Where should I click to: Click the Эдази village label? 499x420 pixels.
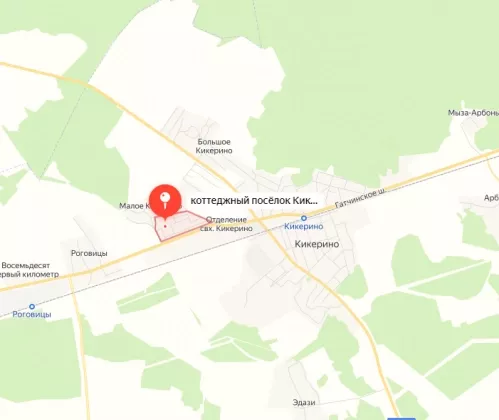click(x=304, y=402)
